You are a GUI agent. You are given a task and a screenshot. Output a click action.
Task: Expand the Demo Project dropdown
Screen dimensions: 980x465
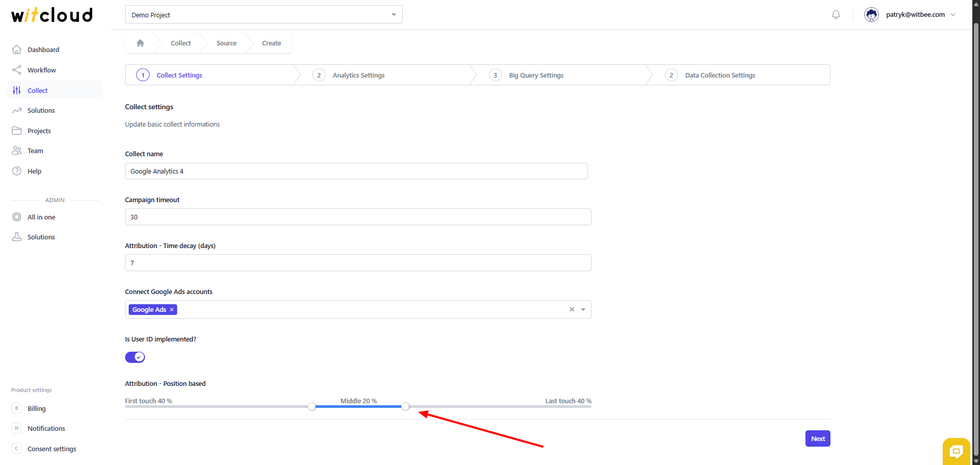(x=394, y=15)
